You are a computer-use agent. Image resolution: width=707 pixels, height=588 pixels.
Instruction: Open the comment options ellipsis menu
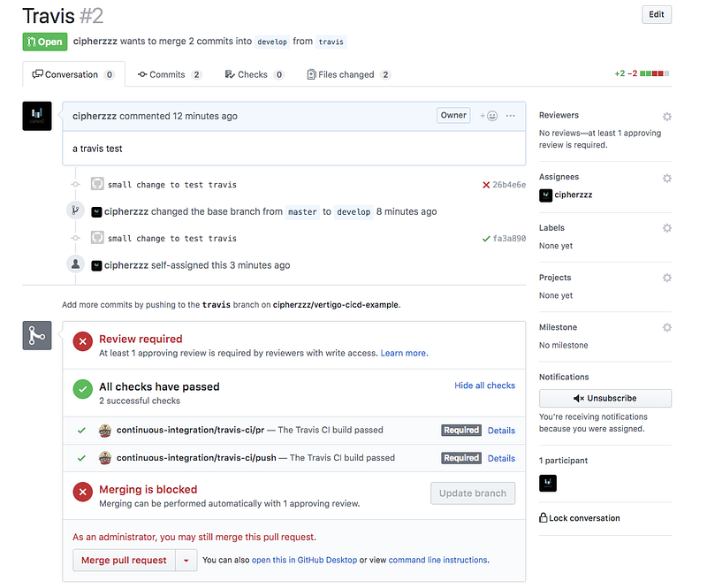(x=511, y=116)
